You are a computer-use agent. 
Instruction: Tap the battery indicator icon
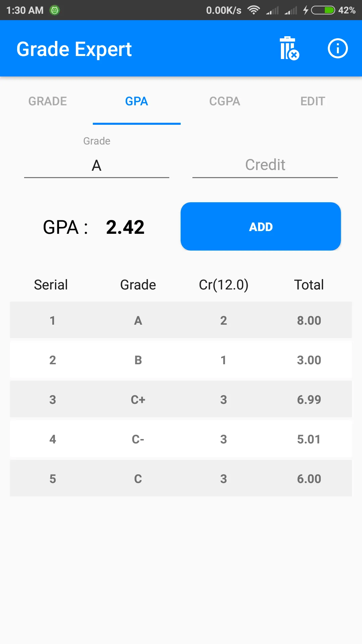tap(323, 10)
